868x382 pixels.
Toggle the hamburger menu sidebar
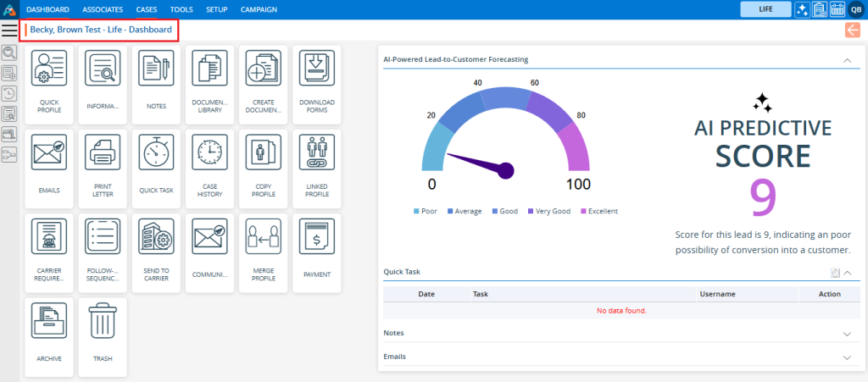tap(9, 30)
